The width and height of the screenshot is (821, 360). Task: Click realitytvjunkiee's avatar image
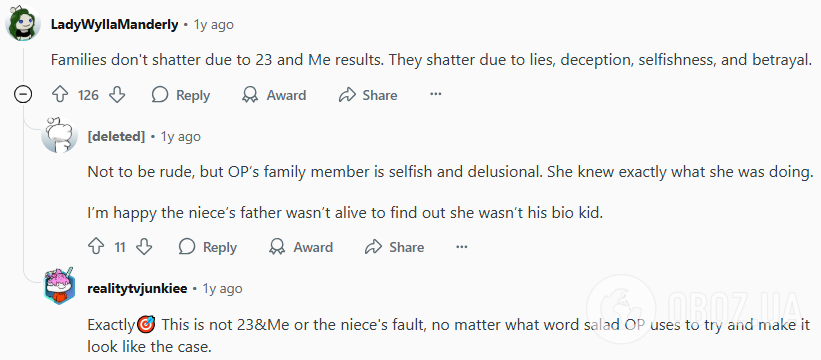[59, 288]
